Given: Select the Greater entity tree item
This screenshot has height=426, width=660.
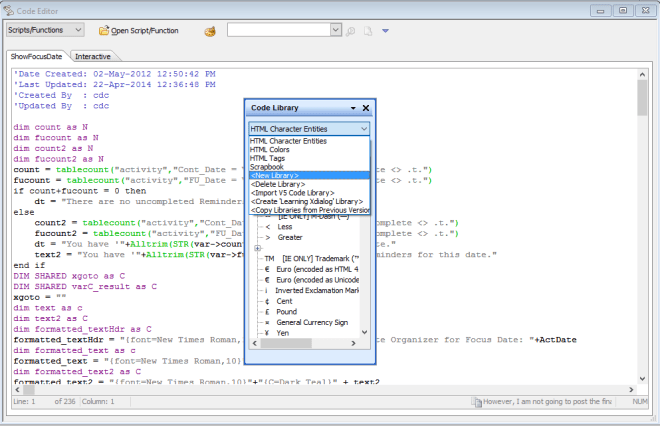Looking at the screenshot, I should (290, 237).
